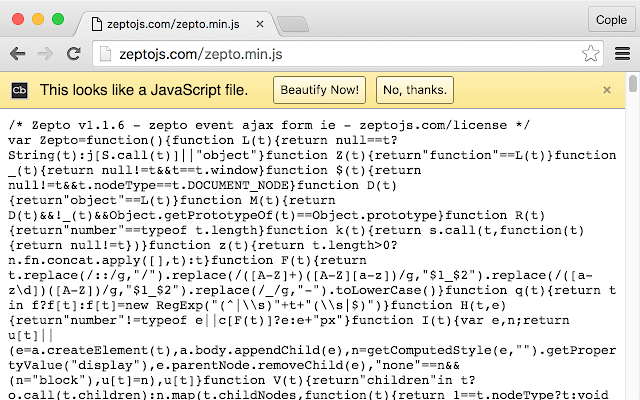Image resolution: width=640 pixels, height=400 pixels.
Task: Click the 'toLowerCase()' text in the code
Action: [x=386, y=290]
